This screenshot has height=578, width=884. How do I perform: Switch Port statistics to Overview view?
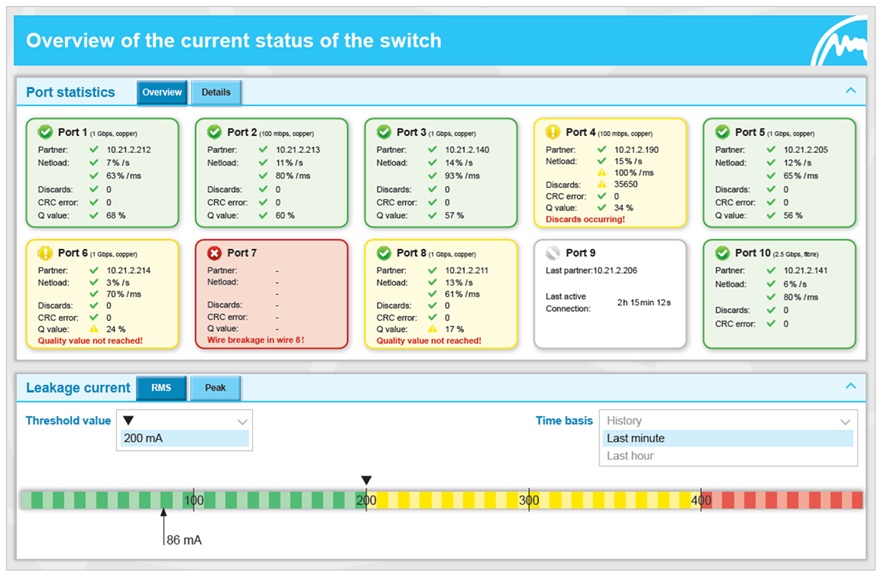pos(162,93)
